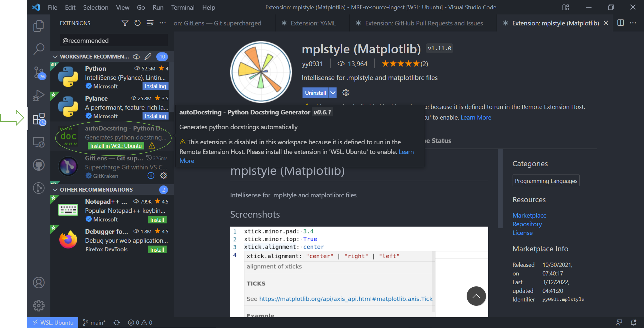Click feedback icon in status bar

click(x=619, y=323)
